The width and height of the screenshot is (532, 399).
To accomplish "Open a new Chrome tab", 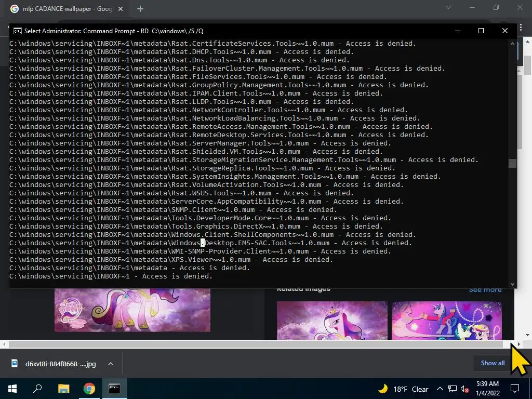I will coord(140,9).
